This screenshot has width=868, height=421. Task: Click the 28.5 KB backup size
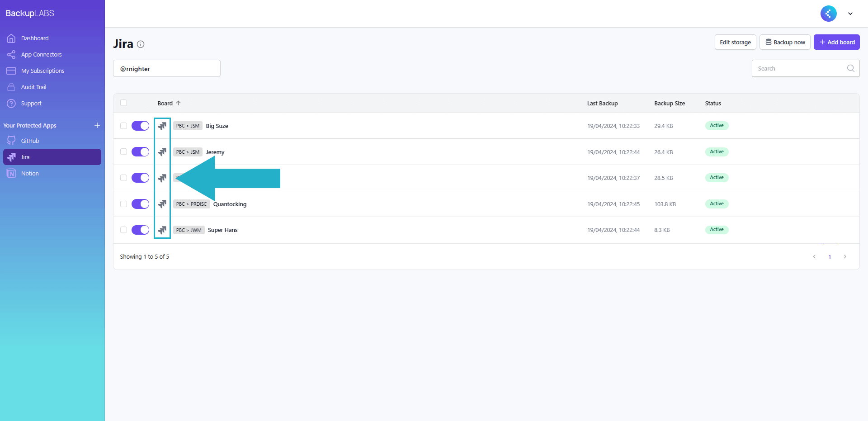click(x=663, y=178)
